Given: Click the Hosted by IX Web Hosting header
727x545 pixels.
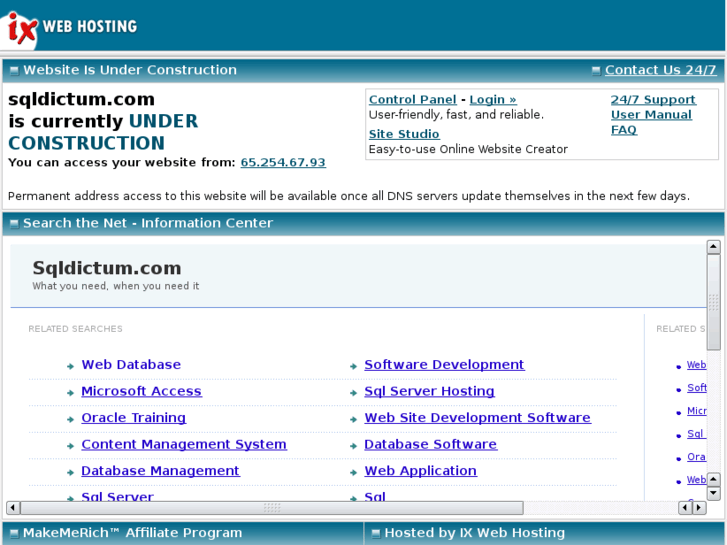Looking at the screenshot, I should coord(475,533).
